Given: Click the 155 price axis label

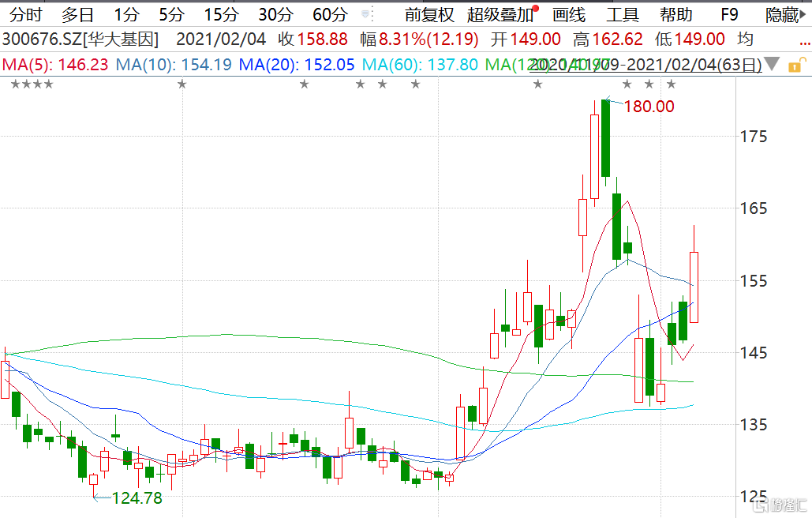Looking at the screenshot, I should pos(754,281).
